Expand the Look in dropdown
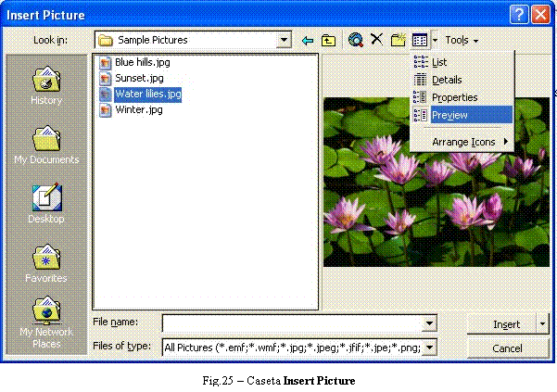This screenshot has height=392, width=557. 285,41
